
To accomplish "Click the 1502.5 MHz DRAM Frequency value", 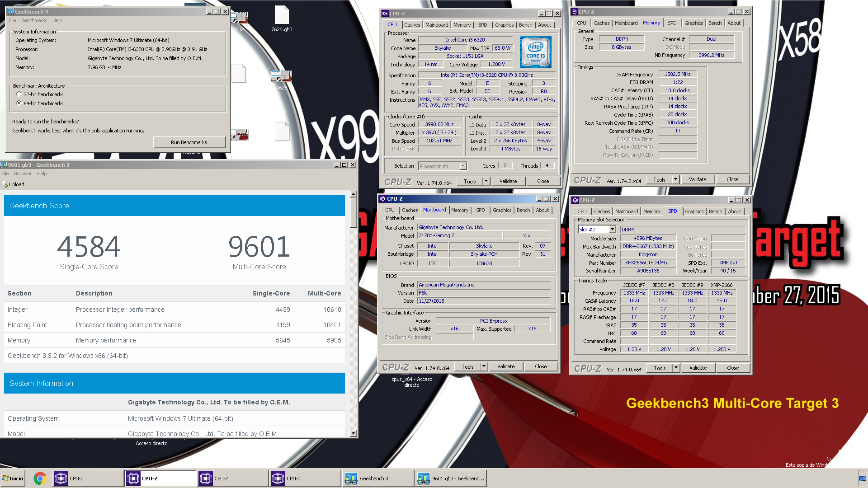I will pyautogui.click(x=678, y=75).
